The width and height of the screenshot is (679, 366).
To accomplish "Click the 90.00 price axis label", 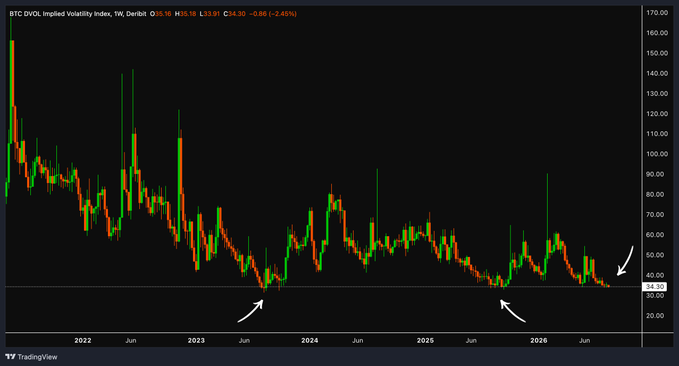I will (656, 174).
